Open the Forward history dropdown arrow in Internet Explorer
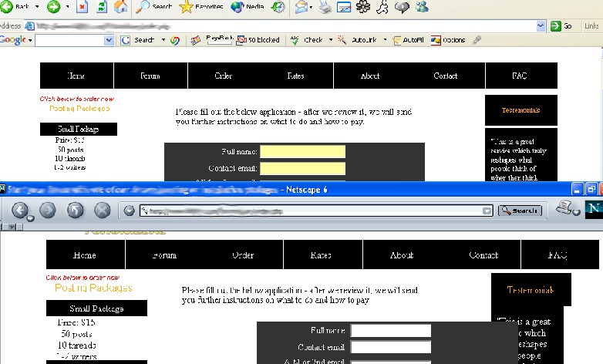 pyautogui.click(x=67, y=6)
